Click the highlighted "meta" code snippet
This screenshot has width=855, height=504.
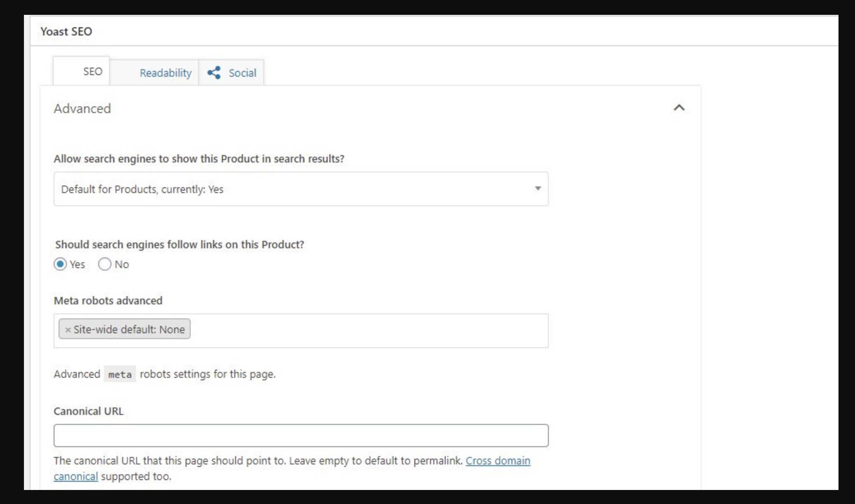(120, 374)
